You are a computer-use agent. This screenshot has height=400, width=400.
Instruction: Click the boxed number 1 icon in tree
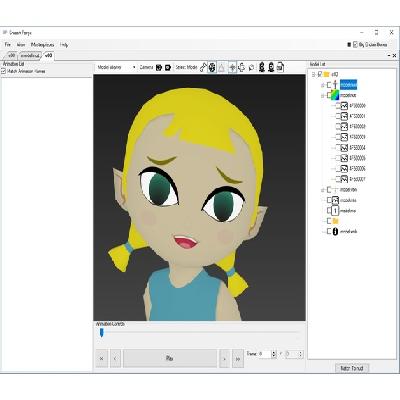(335, 211)
